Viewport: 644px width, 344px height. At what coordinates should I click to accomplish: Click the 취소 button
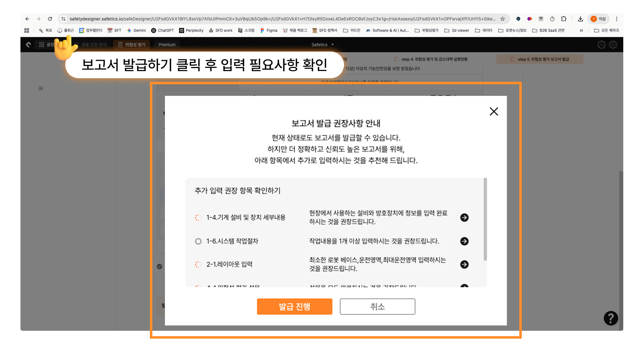click(x=377, y=307)
